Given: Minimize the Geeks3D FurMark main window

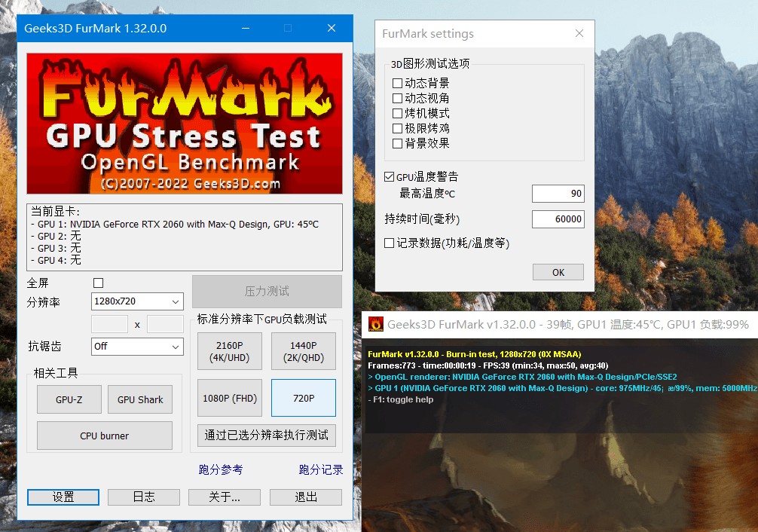Looking at the screenshot, I should tap(246, 28).
